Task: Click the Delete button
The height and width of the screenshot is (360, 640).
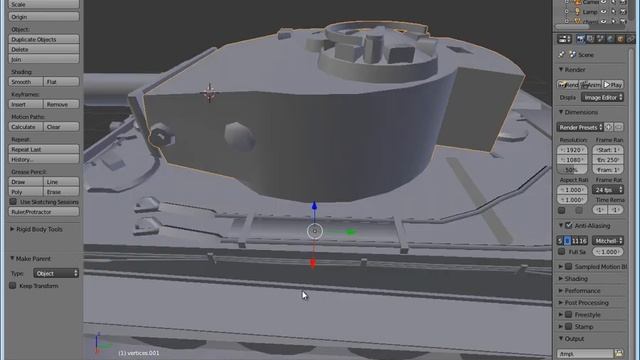Action: pyautogui.click(x=44, y=49)
